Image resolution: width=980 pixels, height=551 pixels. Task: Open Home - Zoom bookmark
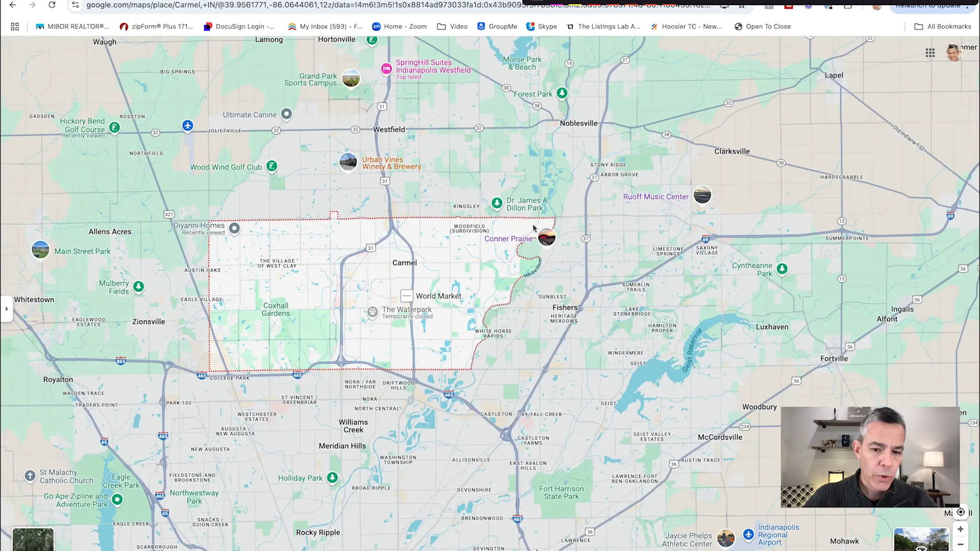click(399, 27)
